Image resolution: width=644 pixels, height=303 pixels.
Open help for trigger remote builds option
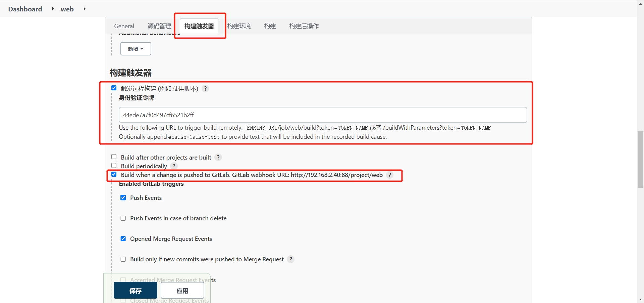205,89
